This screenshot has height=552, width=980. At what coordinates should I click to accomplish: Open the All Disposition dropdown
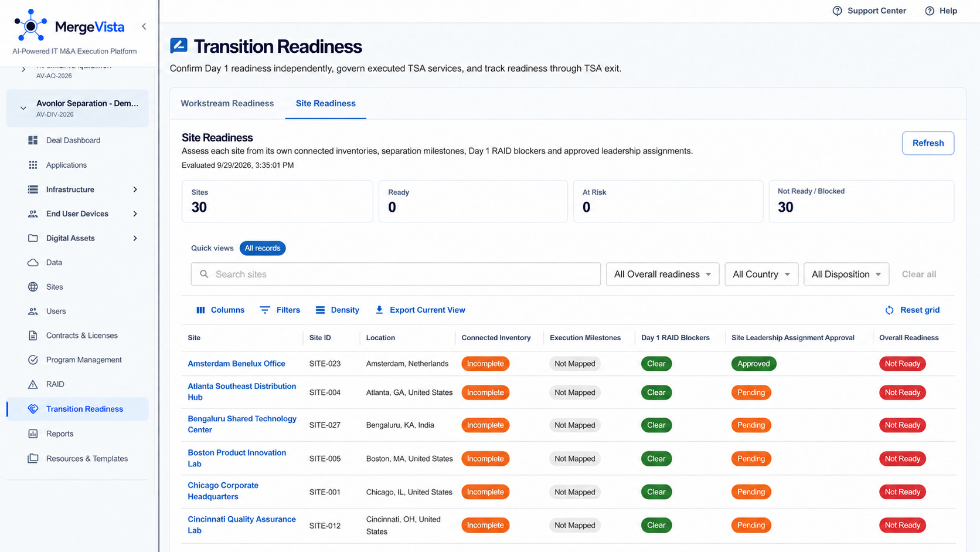coord(846,274)
